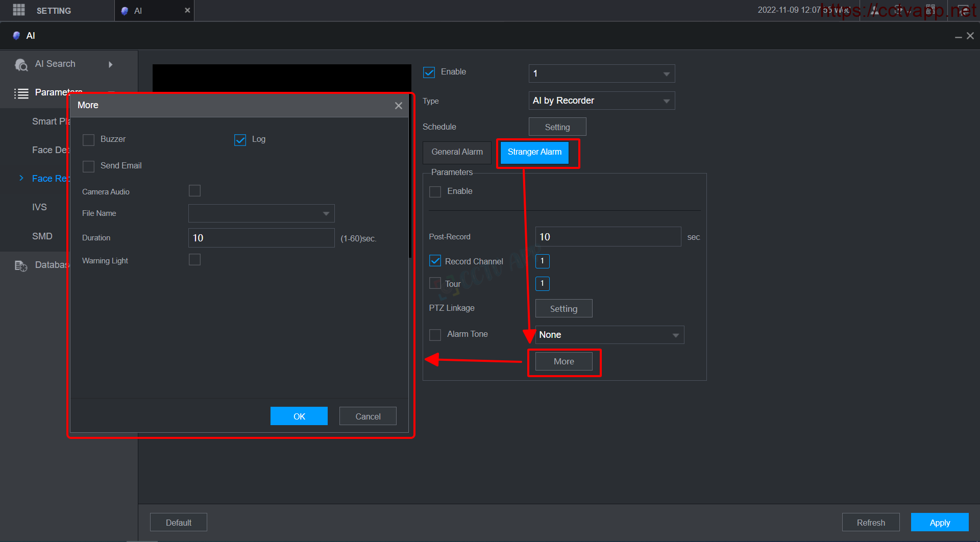The width and height of the screenshot is (980, 542).
Task: Open the File Name dropdown
Action: coord(261,213)
